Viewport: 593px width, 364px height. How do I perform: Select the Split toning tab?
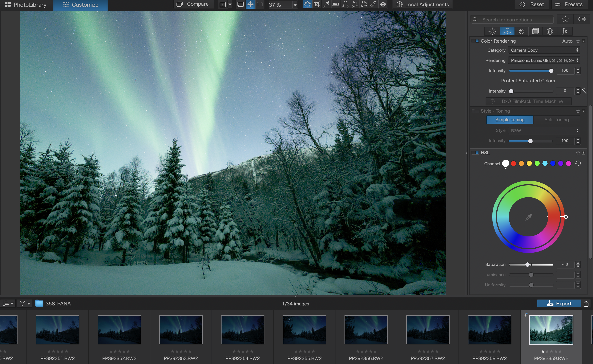[556, 120]
